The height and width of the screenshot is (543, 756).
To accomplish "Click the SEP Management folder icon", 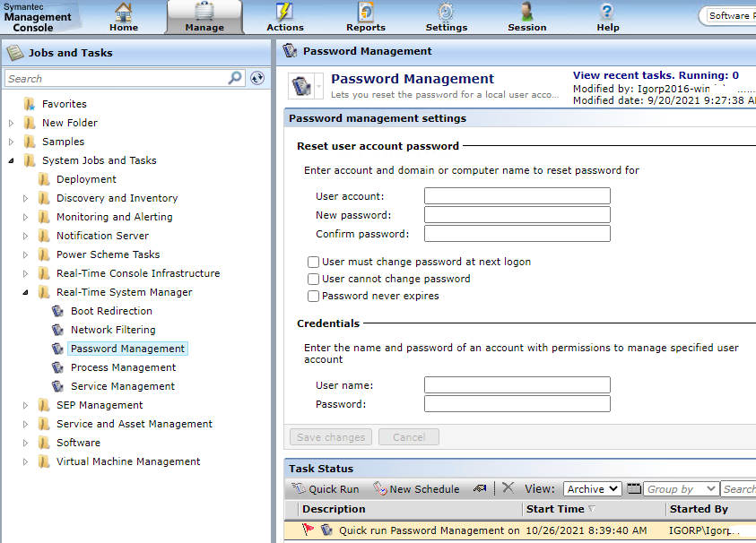I will (x=44, y=405).
